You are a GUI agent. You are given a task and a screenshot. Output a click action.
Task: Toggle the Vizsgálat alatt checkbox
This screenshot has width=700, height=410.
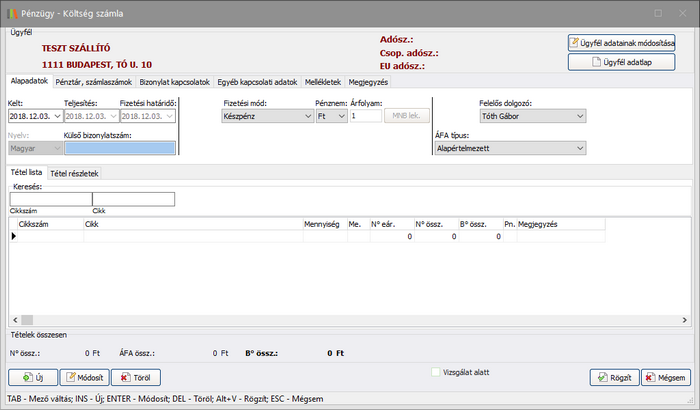click(434, 372)
